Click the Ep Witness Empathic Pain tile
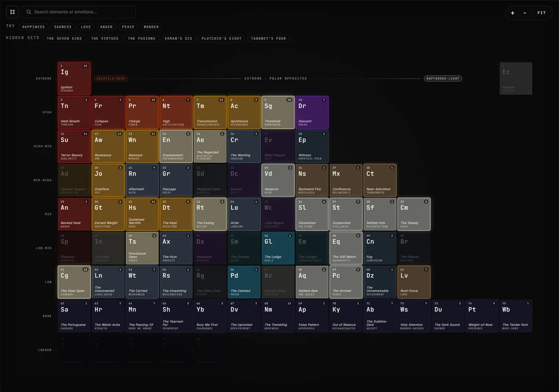This screenshot has height=392, width=559. point(312,146)
